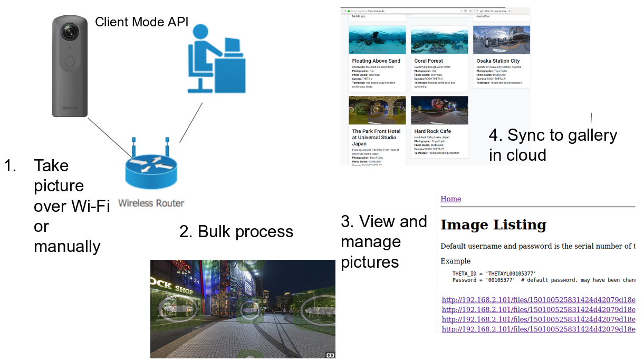The height and width of the screenshot is (361, 644).
Task: Select the Park Front Hotel thumbnail image
Action: coord(377,110)
